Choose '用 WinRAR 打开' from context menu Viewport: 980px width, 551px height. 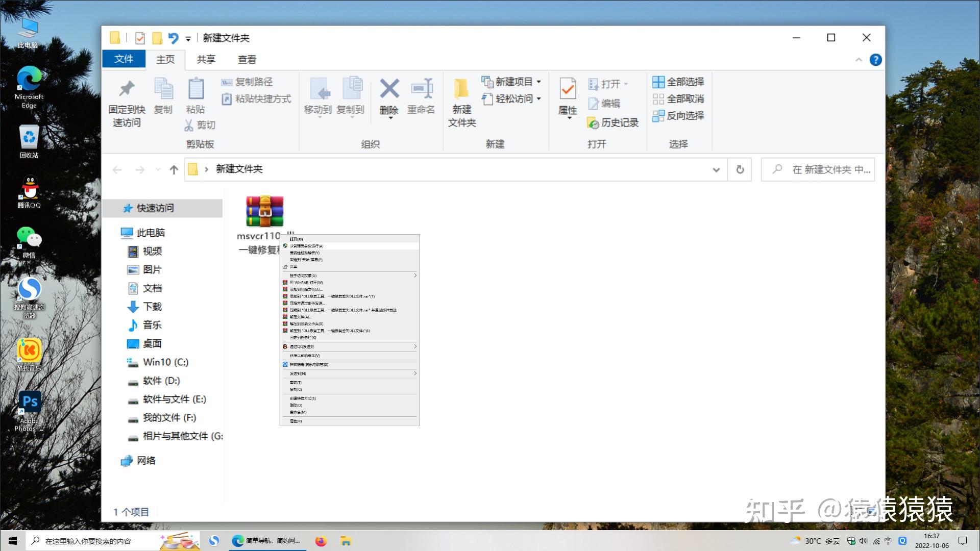click(306, 283)
